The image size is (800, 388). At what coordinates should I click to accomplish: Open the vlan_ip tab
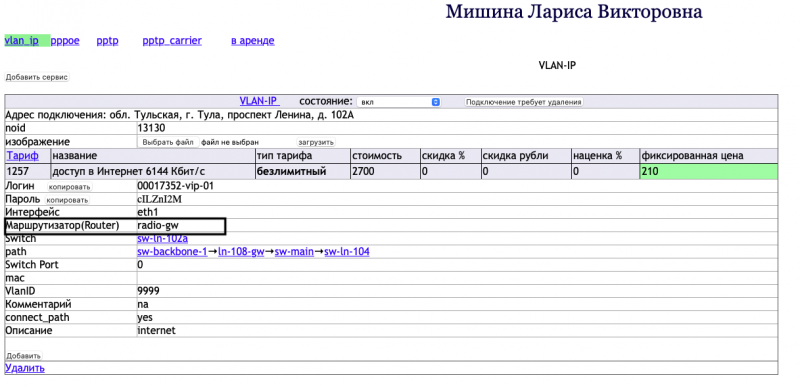click(x=21, y=41)
